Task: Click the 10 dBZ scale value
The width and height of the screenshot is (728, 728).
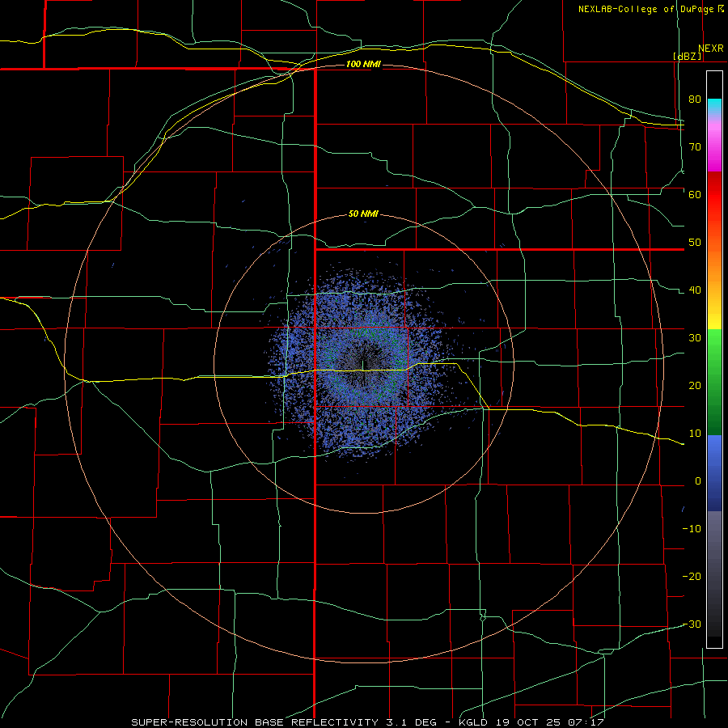Action: click(695, 434)
